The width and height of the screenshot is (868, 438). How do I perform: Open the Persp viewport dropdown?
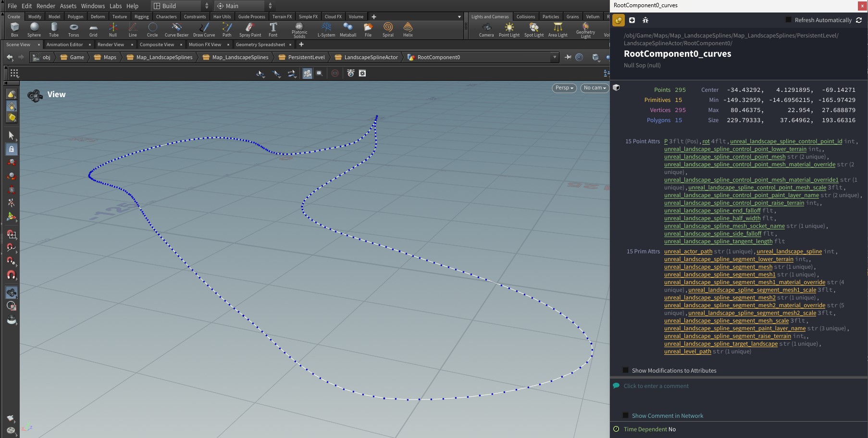pyautogui.click(x=564, y=88)
